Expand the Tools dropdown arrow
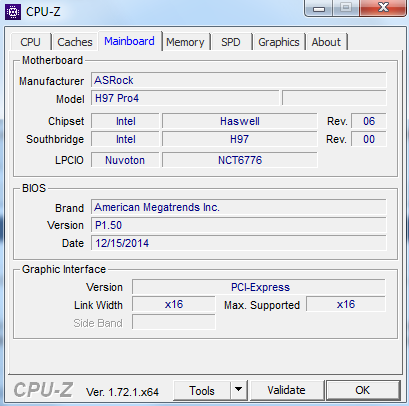 [238, 390]
